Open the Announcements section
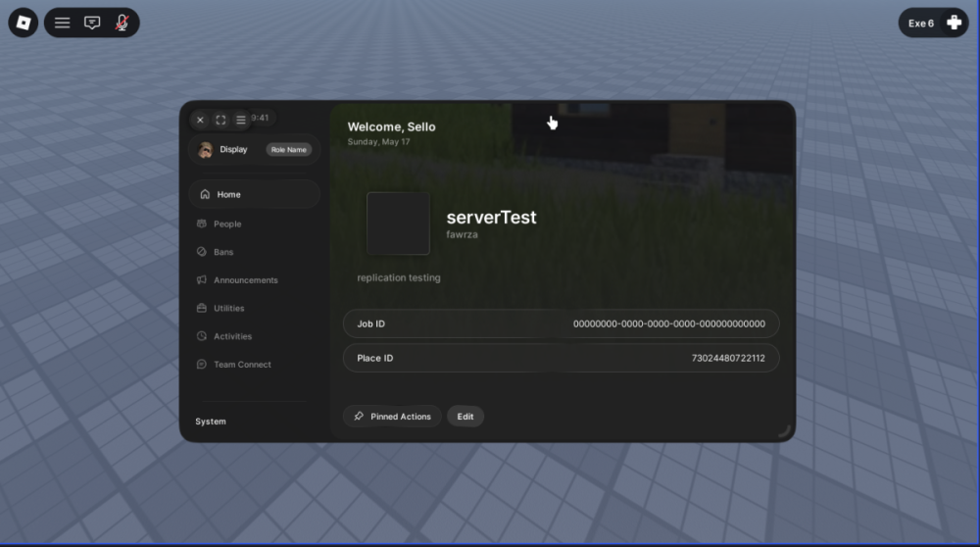 [246, 280]
